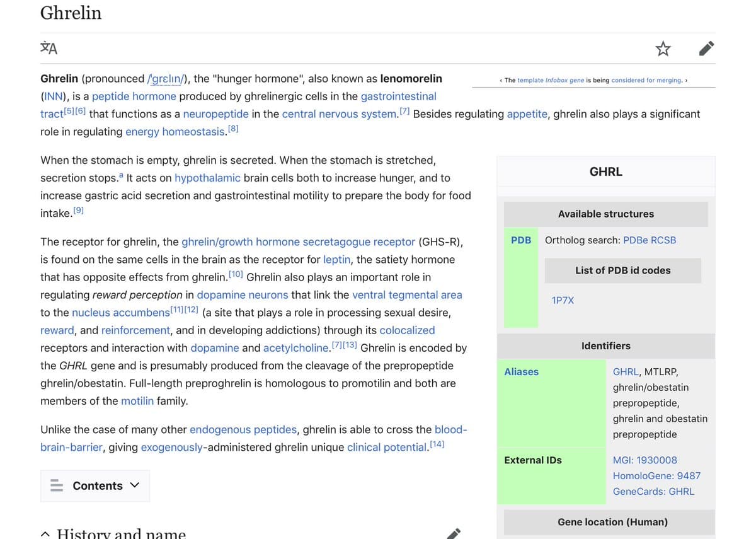Viewport: 756px width, 539px height.
Task: Visit the nucleus accumbens link
Action: point(121,312)
